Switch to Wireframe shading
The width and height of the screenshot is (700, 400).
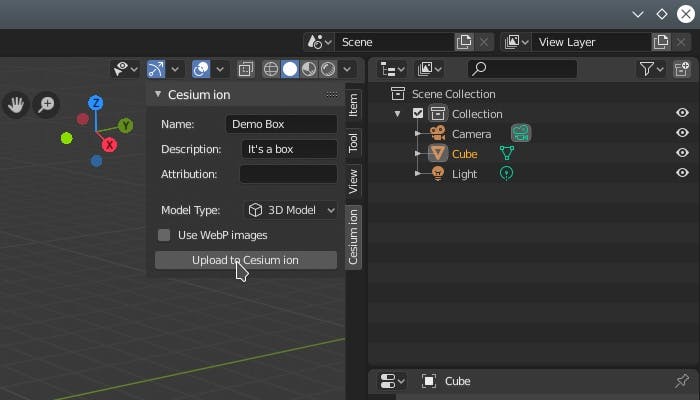271,69
